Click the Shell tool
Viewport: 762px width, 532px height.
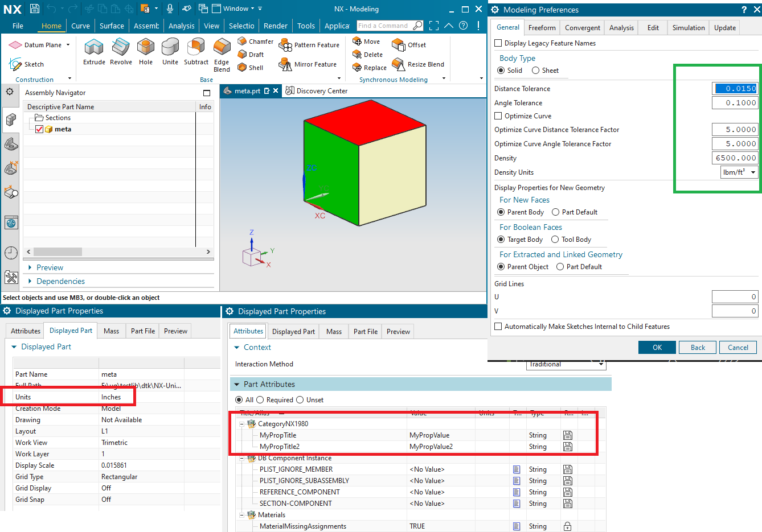250,68
